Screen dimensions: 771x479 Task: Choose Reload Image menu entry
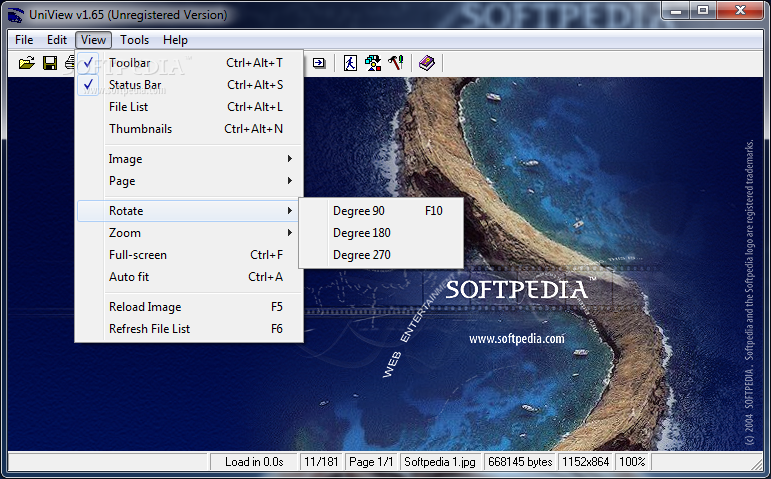189,306
